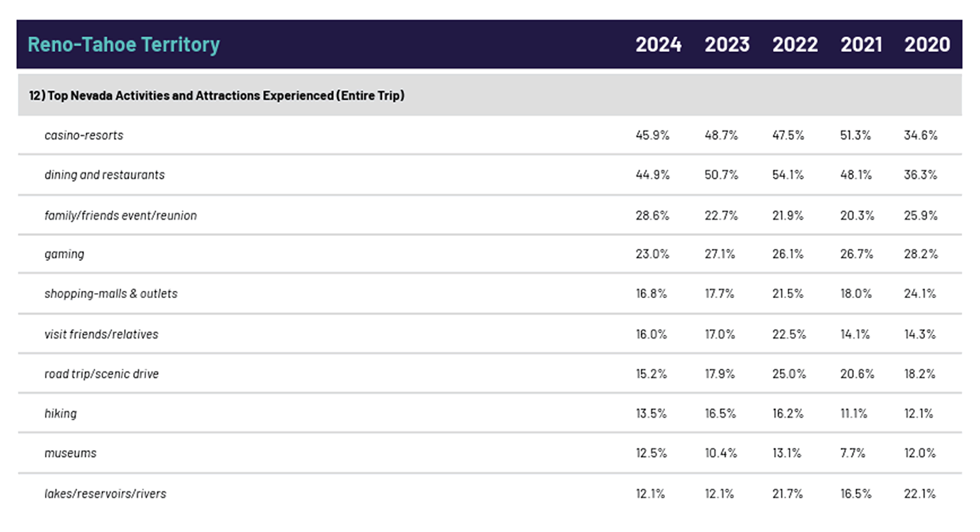Select the 54.1% dining 2022 value
The image size is (980, 532).
(x=788, y=175)
